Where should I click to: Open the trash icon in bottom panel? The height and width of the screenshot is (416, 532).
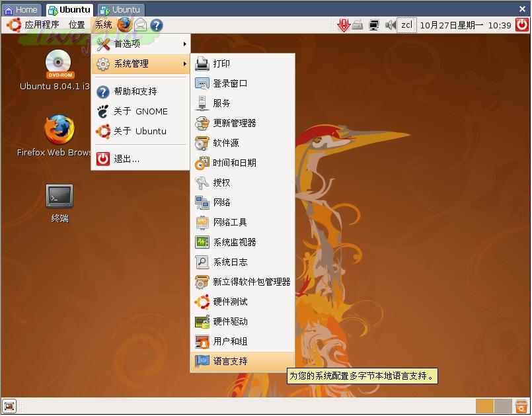coord(521,406)
